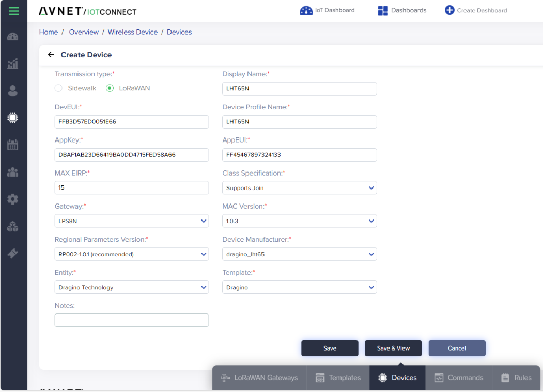Screen dimensions: 543x392
Task: Click the Dashboards grid icon
Action: [x=383, y=11]
